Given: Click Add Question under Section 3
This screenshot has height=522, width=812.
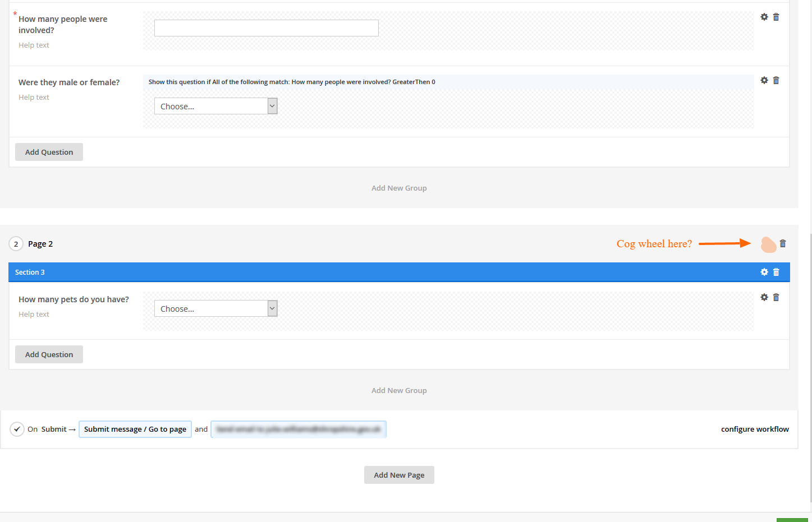Looking at the screenshot, I should click(49, 354).
